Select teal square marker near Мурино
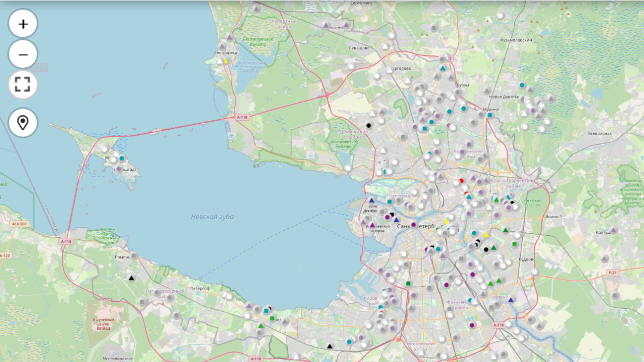644x362 pixels. (490, 115)
